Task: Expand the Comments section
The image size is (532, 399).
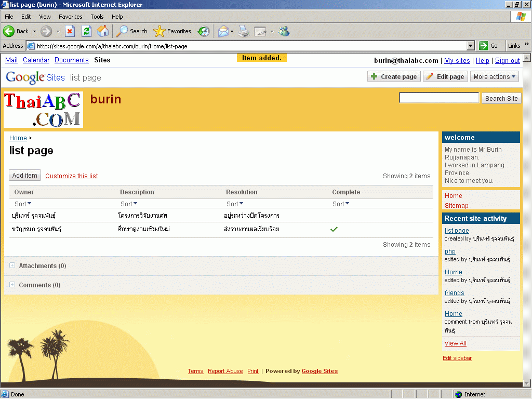Action: (x=12, y=285)
